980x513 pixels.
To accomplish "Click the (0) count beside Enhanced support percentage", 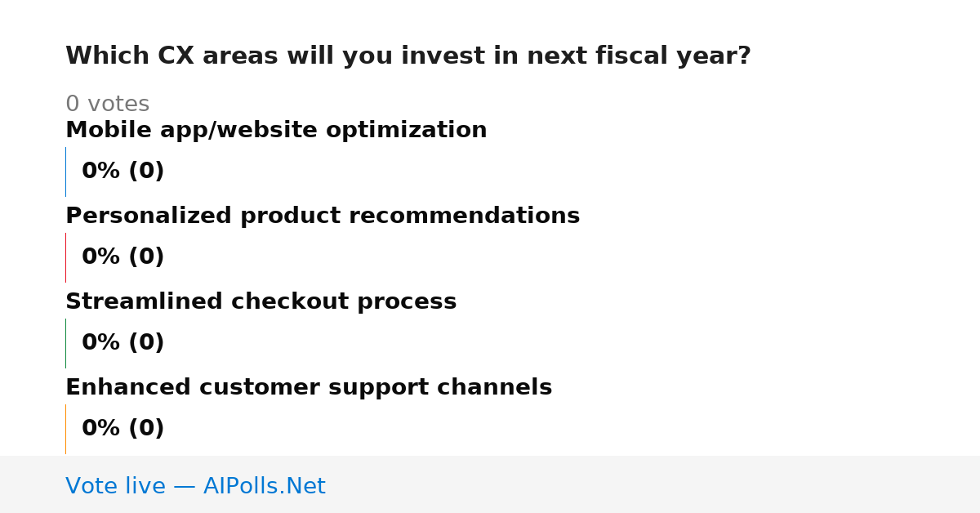I will point(146,429).
